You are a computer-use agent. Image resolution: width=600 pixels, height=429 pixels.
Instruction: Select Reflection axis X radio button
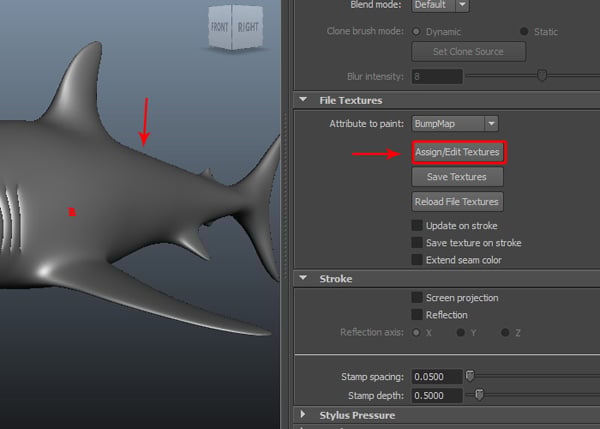tap(416, 332)
